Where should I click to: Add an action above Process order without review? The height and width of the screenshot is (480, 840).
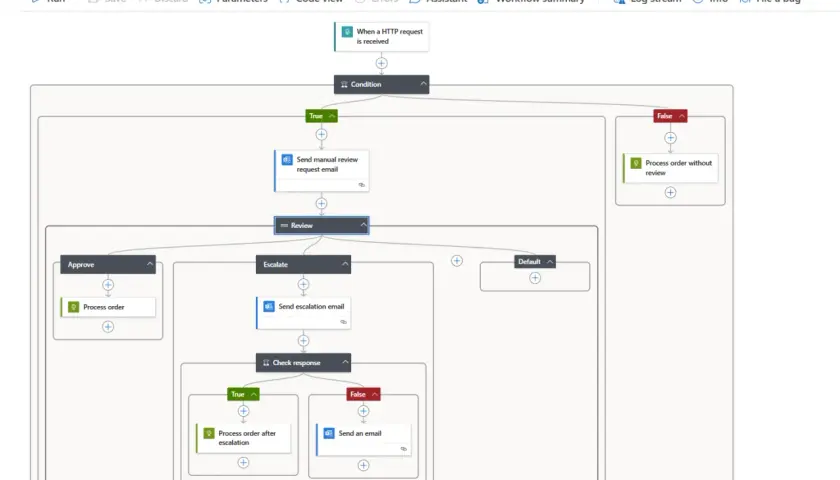click(670, 138)
